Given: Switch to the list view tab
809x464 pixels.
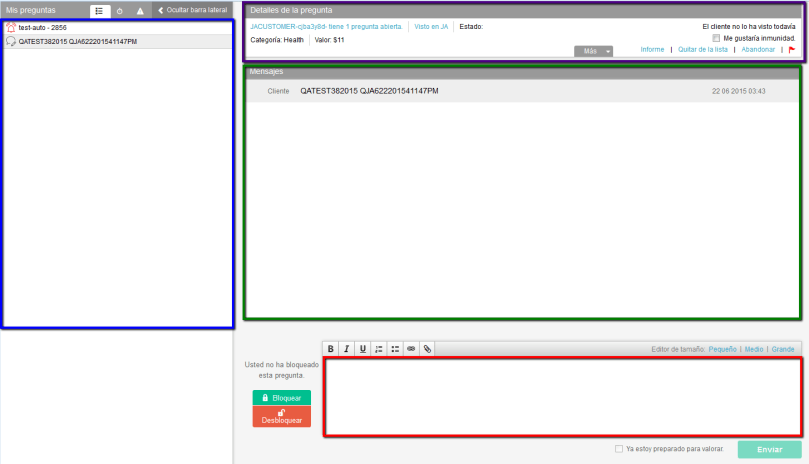Looking at the screenshot, I should (100, 10).
